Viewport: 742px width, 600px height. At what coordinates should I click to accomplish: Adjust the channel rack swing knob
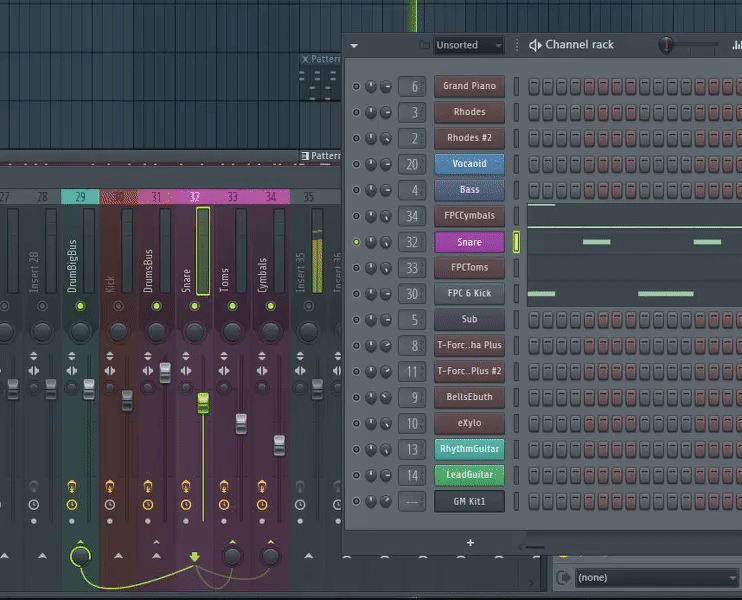pos(666,45)
